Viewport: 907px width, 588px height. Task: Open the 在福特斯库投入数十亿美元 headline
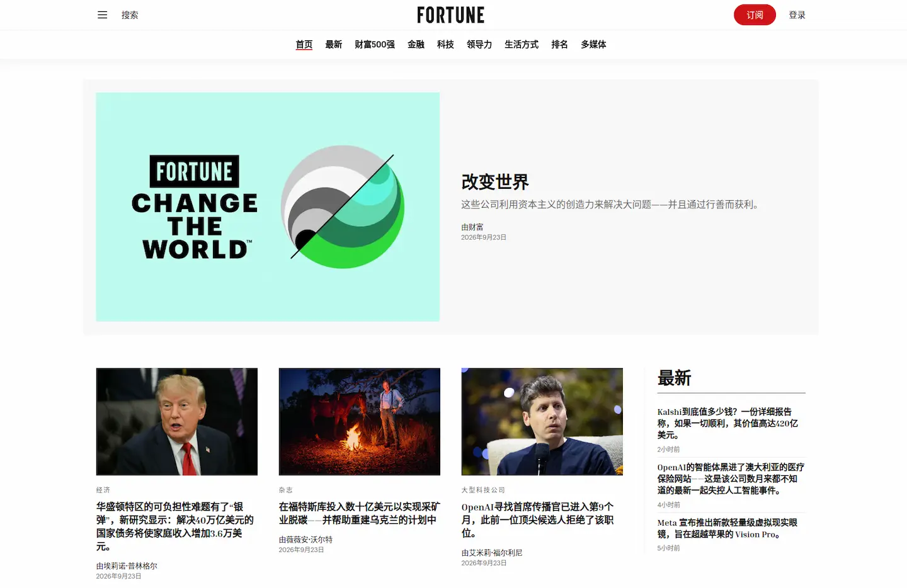360,514
